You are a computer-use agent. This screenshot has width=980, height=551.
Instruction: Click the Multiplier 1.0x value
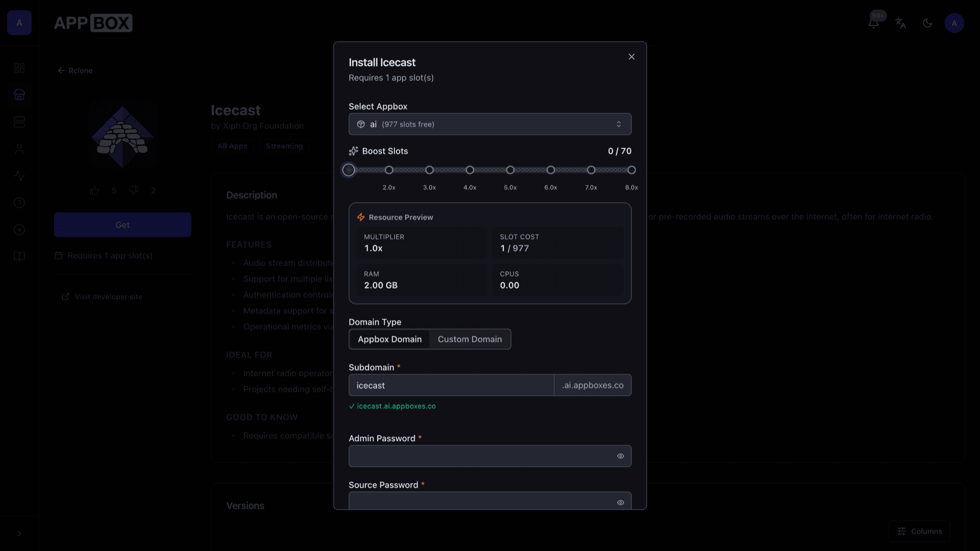(373, 248)
